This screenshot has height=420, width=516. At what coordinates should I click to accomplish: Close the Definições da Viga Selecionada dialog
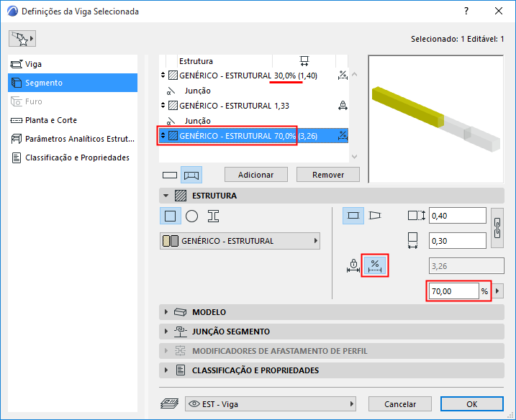pos(499,12)
